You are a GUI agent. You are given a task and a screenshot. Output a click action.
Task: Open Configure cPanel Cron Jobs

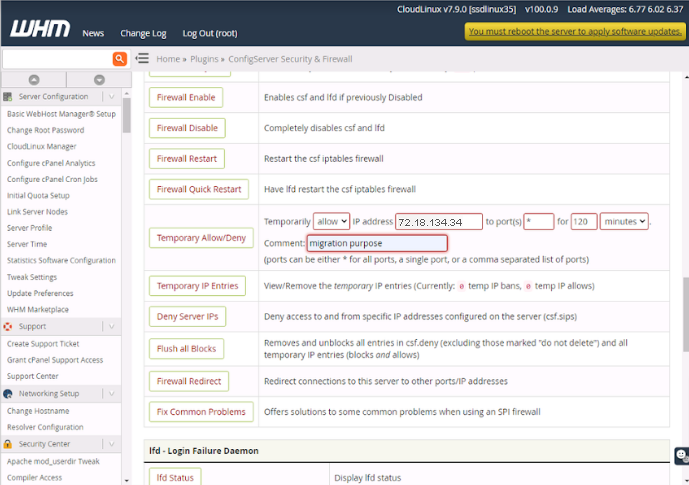[52, 179]
